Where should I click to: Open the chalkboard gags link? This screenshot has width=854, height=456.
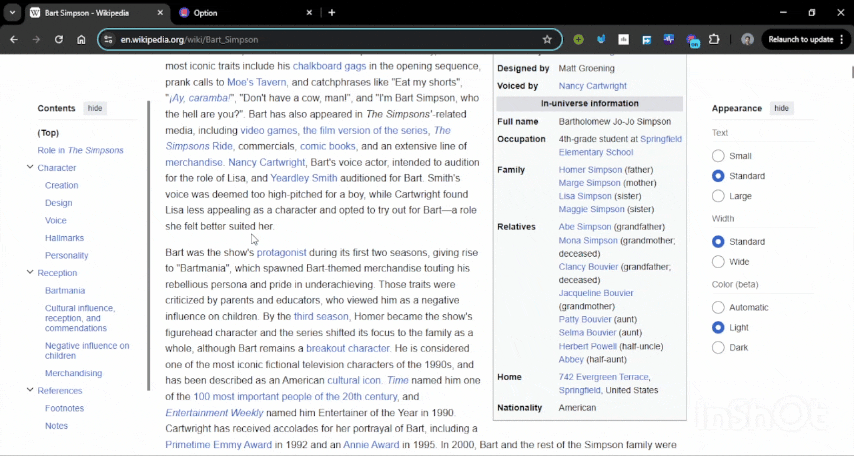point(330,66)
